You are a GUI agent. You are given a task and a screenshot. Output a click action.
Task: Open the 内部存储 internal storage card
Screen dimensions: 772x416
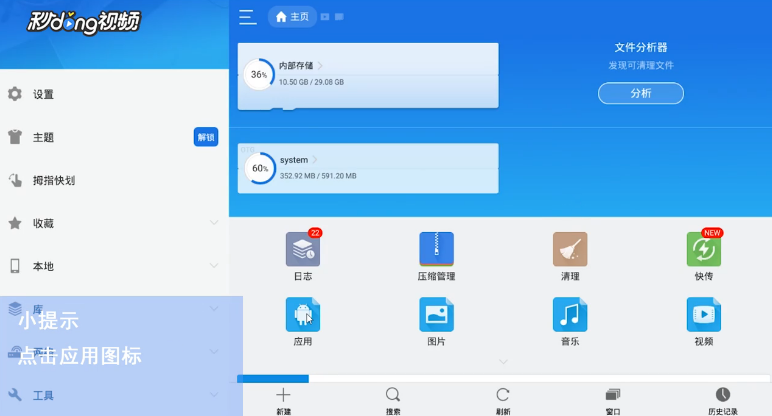coord(368,75)
